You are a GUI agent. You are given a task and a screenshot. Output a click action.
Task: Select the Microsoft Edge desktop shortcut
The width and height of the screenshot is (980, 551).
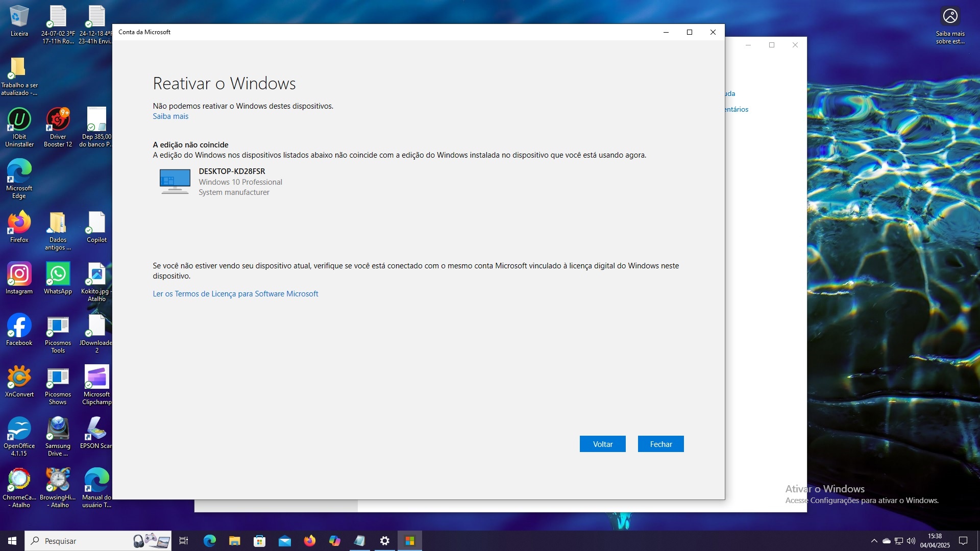point(19,179)
